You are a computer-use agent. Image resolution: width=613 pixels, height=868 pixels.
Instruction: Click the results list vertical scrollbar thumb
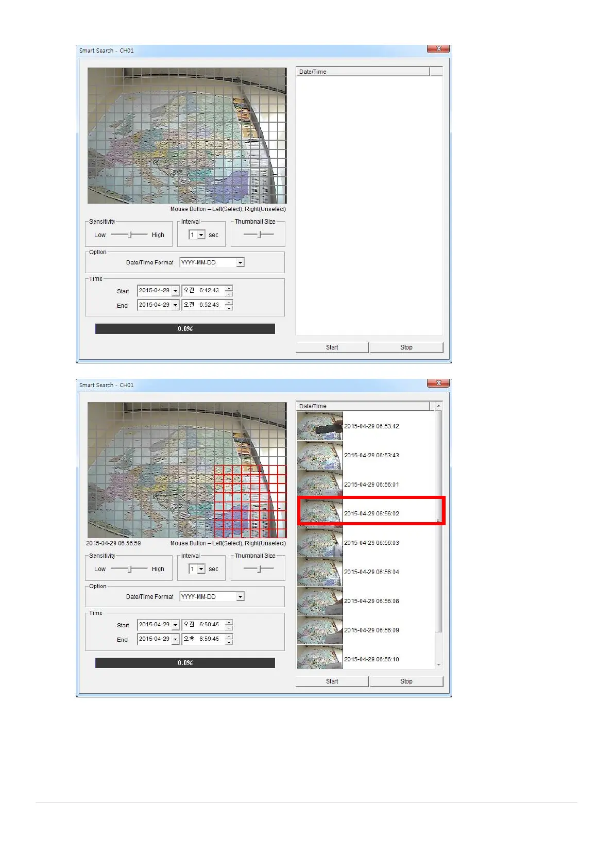pos(438,522)
